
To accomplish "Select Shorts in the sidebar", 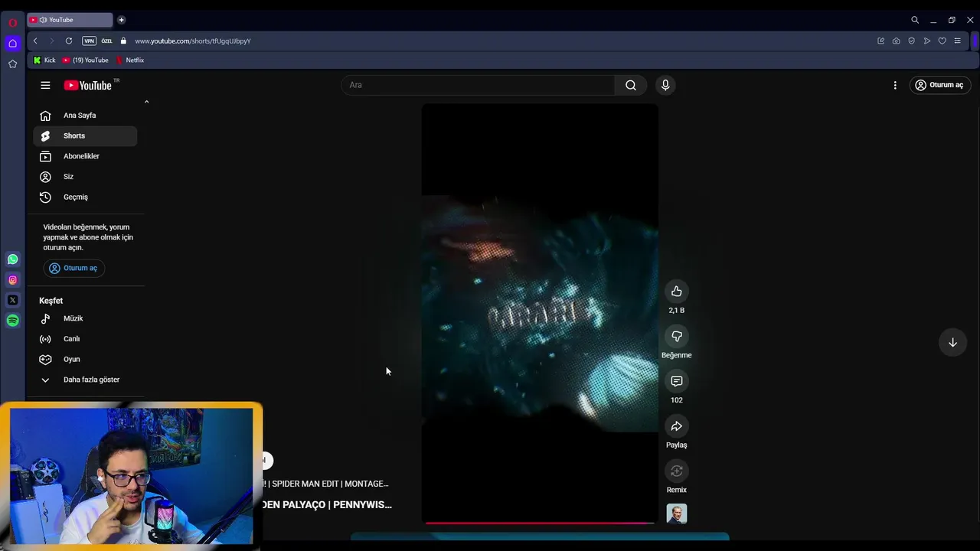I will click(85, 135).
